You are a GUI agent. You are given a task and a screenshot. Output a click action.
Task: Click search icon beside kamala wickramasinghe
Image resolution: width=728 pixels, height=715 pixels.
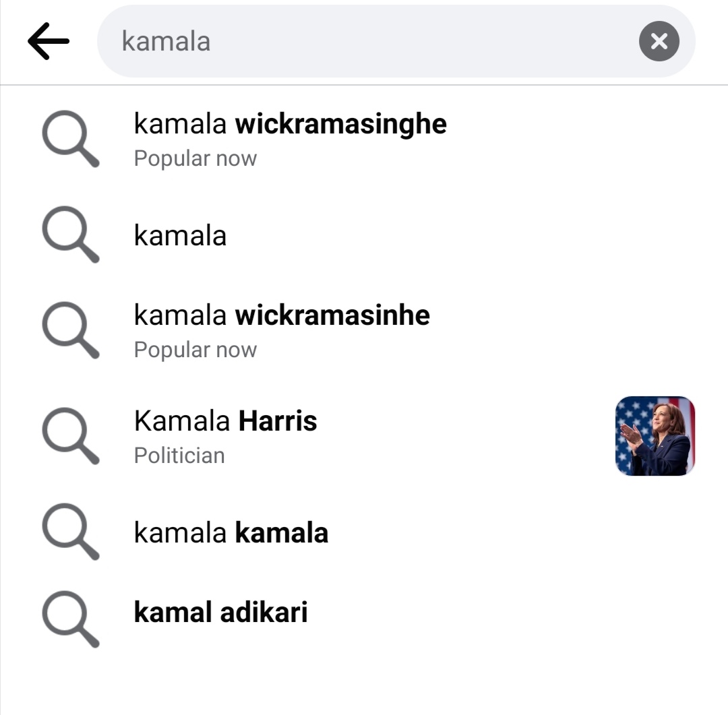71,138
